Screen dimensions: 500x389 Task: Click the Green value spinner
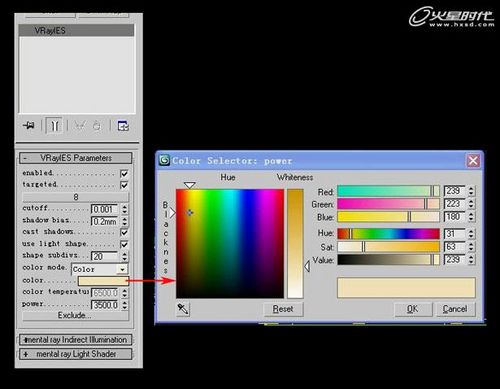click(x=471, y=204)
